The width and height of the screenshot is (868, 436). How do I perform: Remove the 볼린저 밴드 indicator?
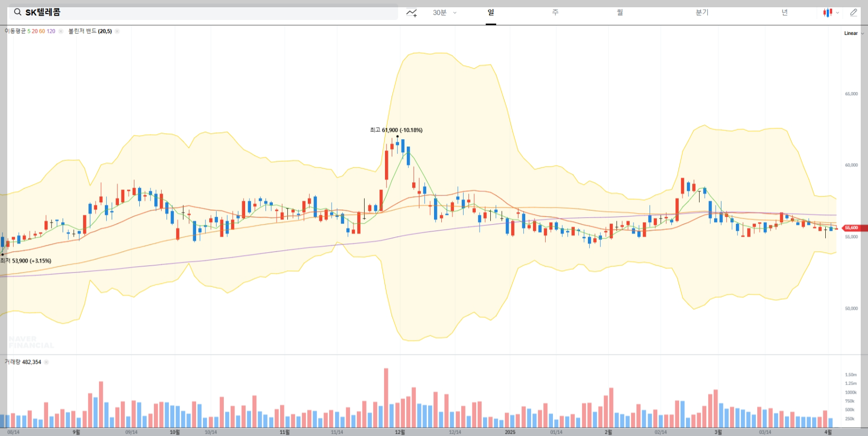[117, 31]
